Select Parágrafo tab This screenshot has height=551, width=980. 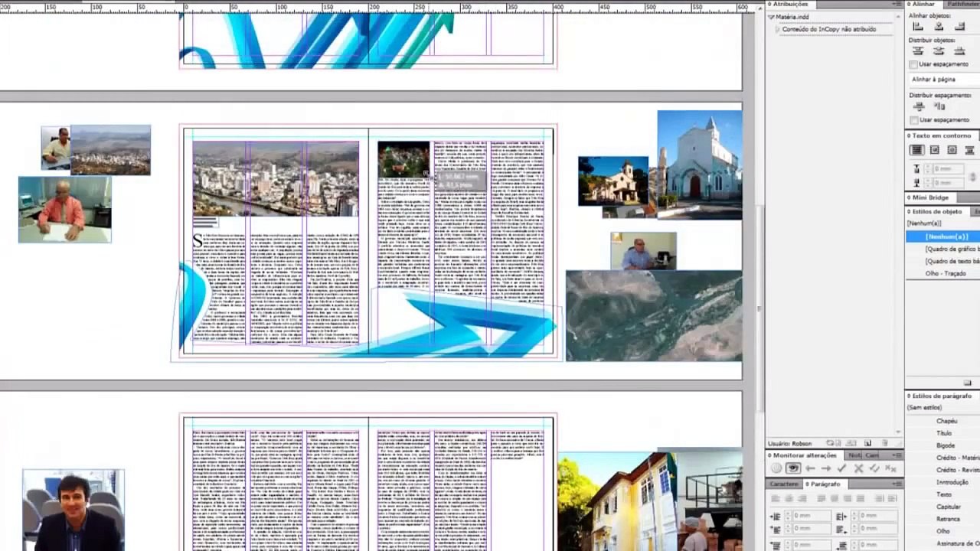[x=825, y=484]
